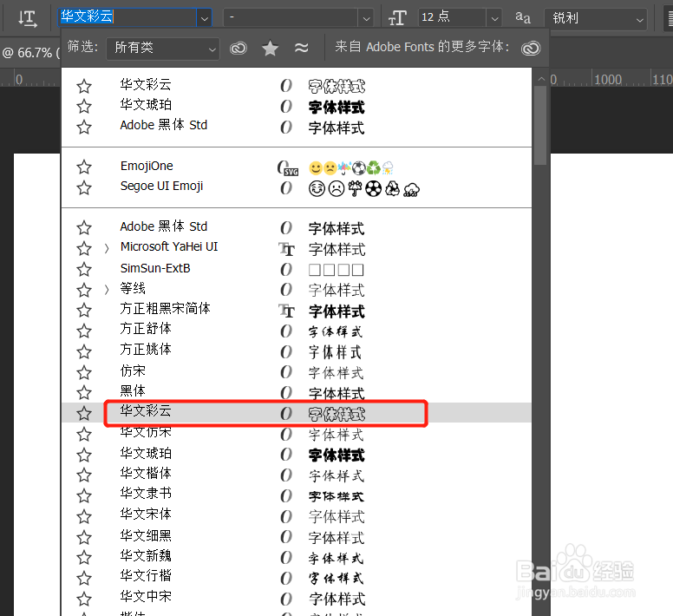Click the font size T icon
673x616 pixels.
pos(397,18)
